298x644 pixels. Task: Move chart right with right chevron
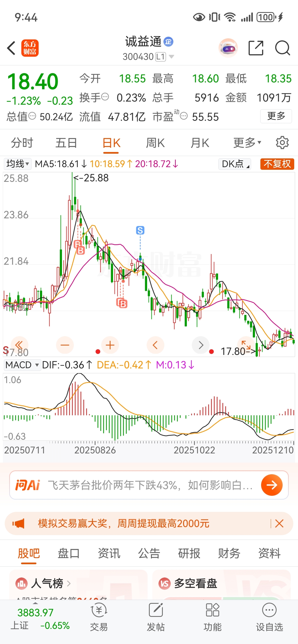tap(201, 345)
